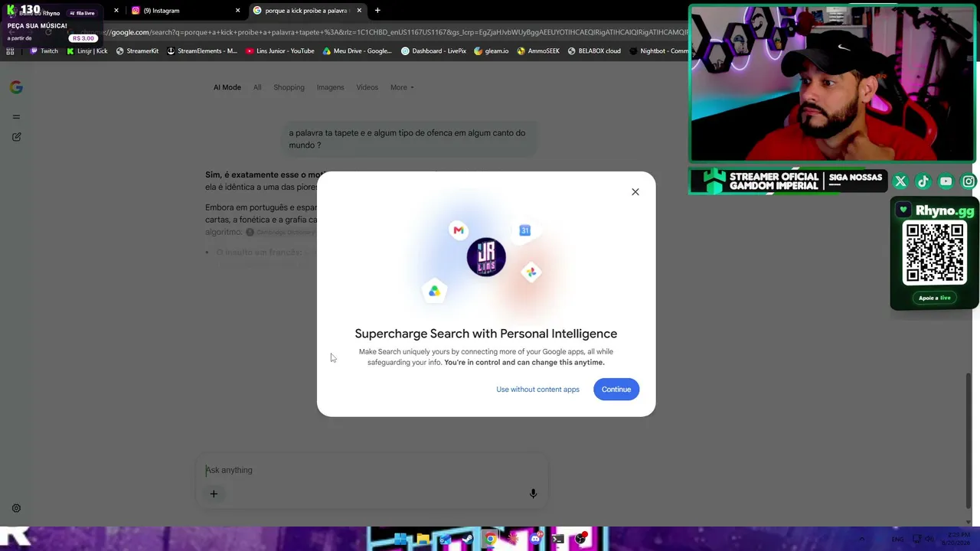This screenshot has height=551, width=980.
Task: Click the X (Twitter) icon on stream overlay
Action: click(900, 181)
